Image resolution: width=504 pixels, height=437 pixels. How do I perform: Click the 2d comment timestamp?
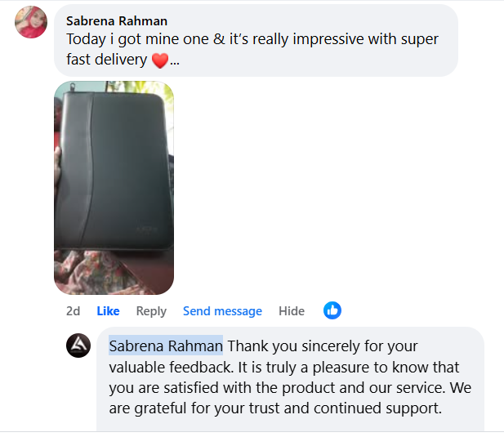73,311
